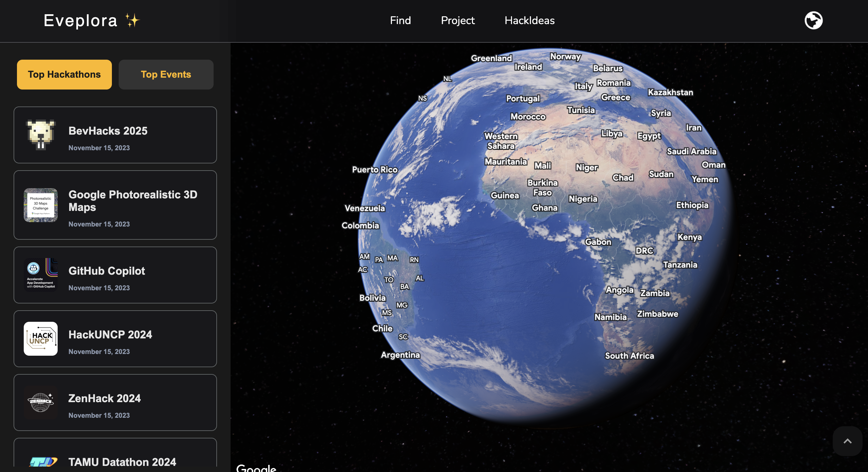Click the Photorealistic 3D Maps Challenge thumbnail
The height and width of the screenshot is (472, 868).
pos(41,205)
